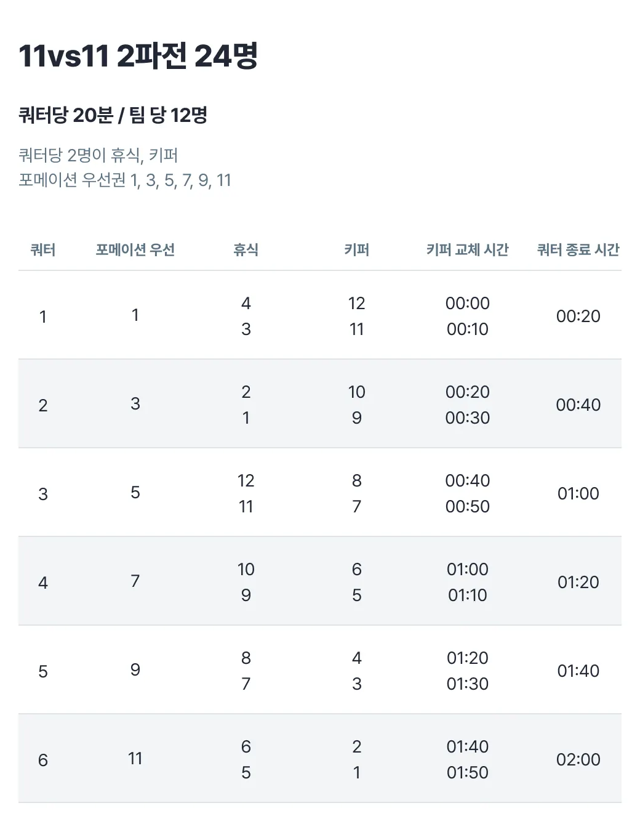Click the 휴식 column header
The height and width of the screenshot is (840, 640).
click(x=246, y=249)
